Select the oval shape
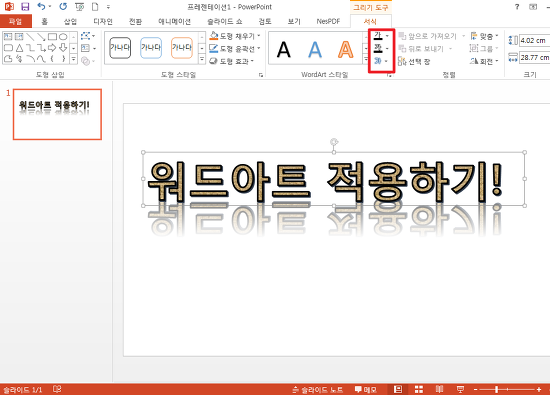550x395 pixels. (63, 36)
